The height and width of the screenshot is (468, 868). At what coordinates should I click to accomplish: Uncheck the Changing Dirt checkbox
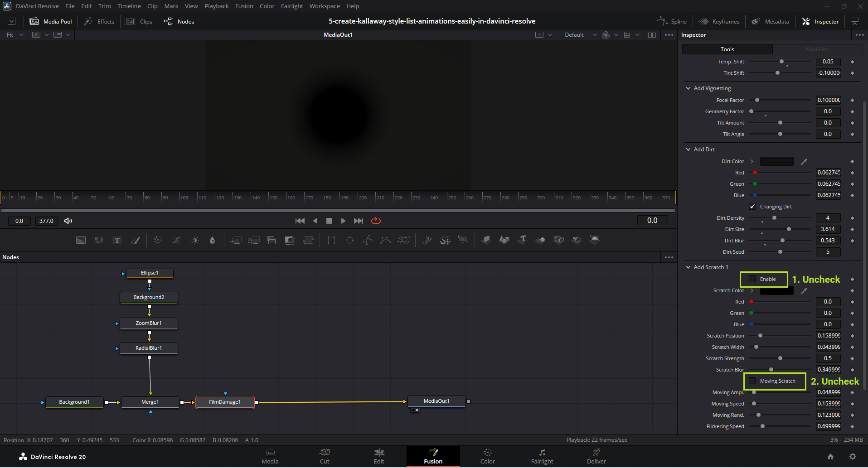pyautogui.click(x=752, y=207)
